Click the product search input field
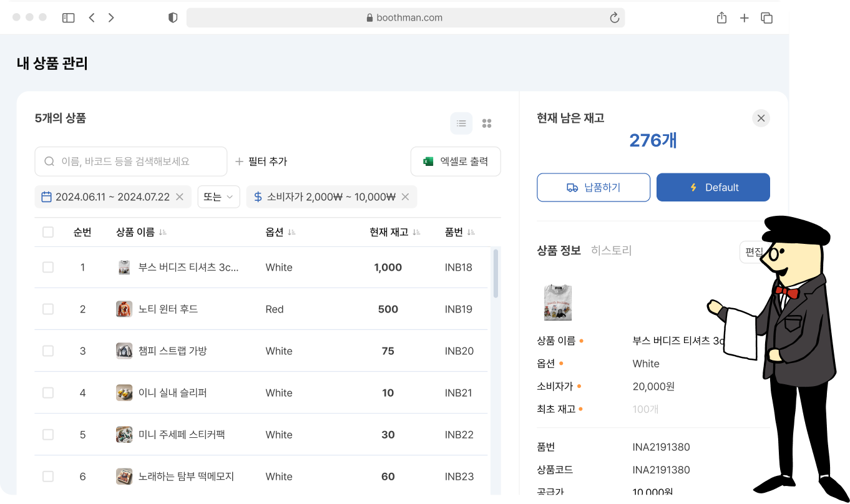 tap(131, 162)
